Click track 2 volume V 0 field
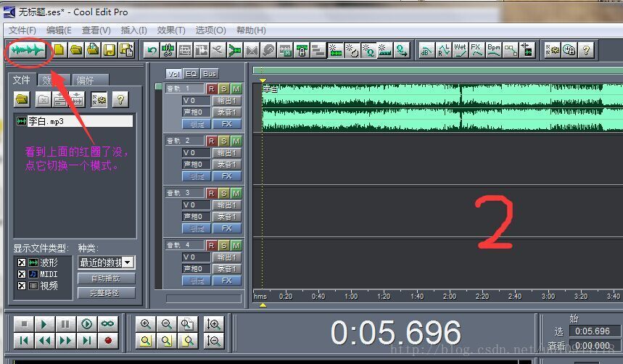 point(196,152)
